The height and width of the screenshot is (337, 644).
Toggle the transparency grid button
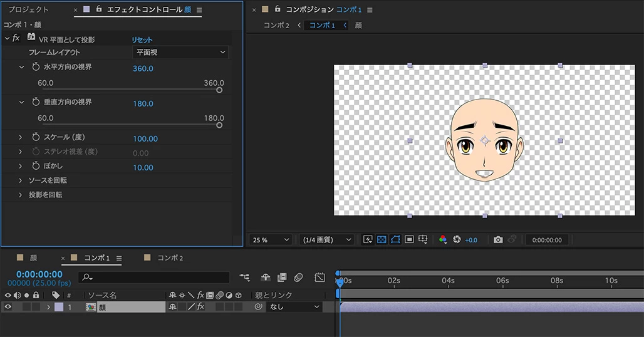coord(382,240)
